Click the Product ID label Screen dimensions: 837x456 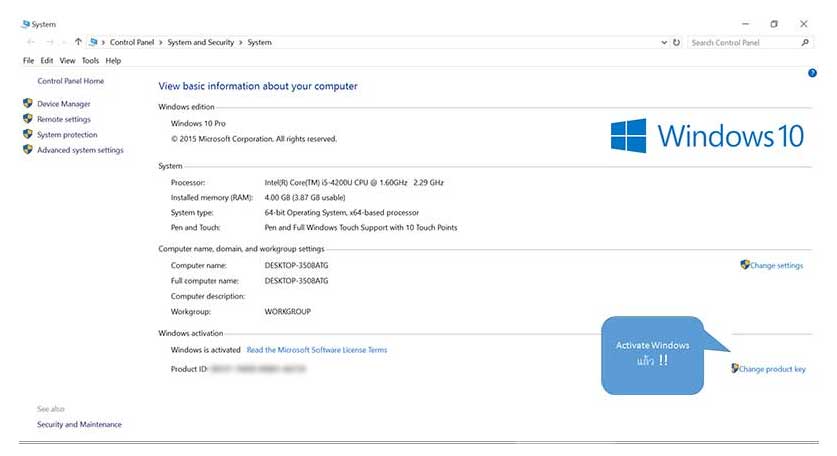189,369
